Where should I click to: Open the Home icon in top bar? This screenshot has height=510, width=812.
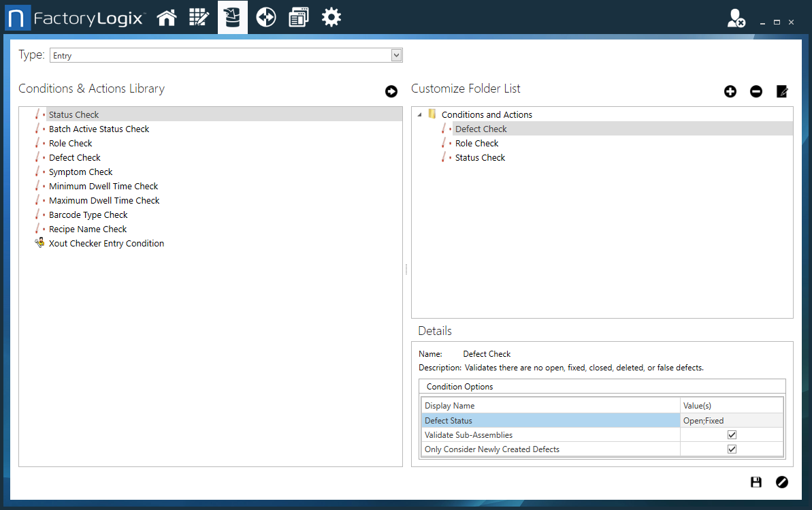(167, 18)
